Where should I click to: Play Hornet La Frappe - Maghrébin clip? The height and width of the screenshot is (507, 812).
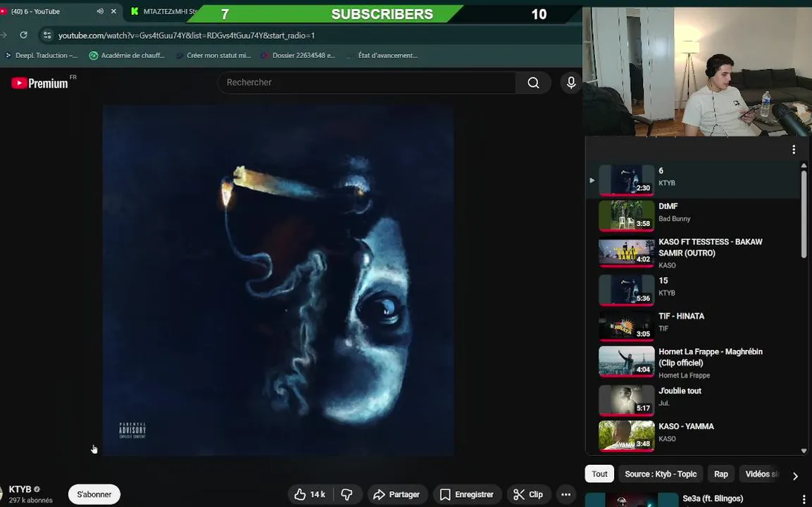click(x=694, y=363)
